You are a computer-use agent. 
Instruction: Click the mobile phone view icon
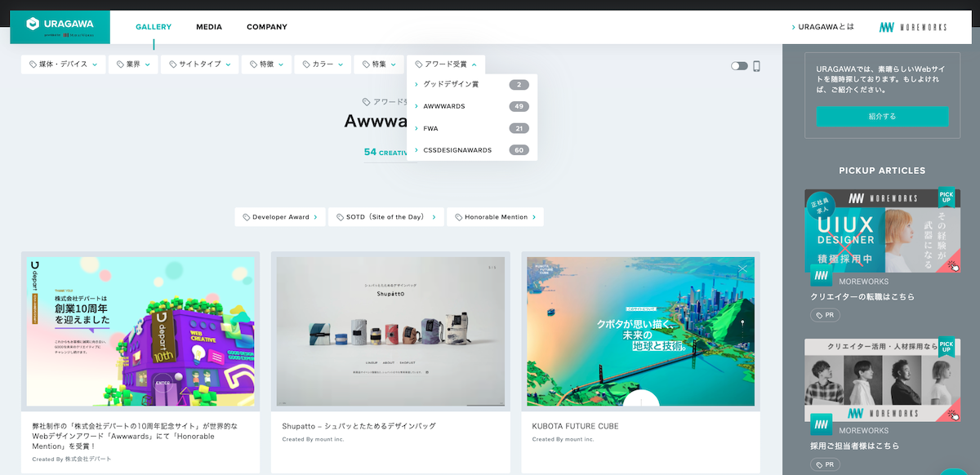756,66
